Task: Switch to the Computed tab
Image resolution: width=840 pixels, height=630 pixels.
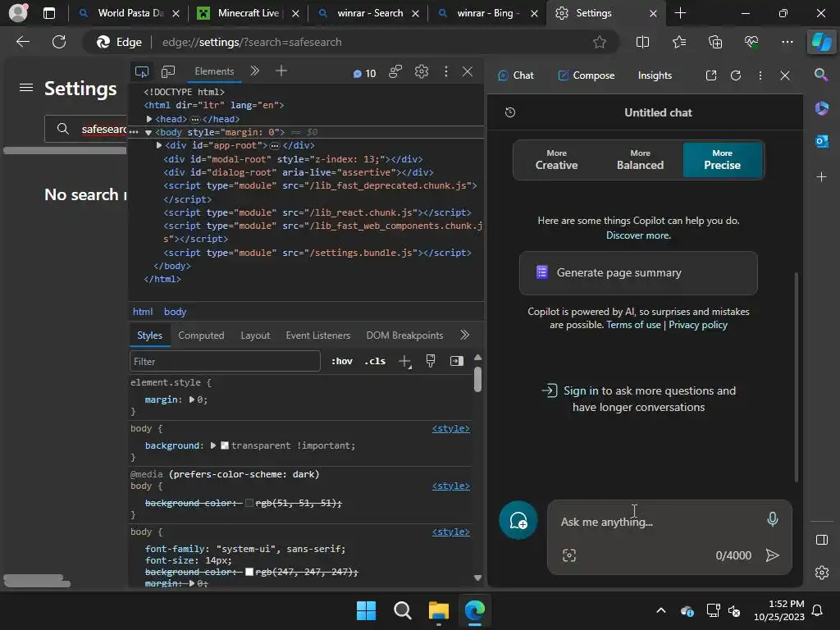Action: pyautogui.click(x=201, y=336)
